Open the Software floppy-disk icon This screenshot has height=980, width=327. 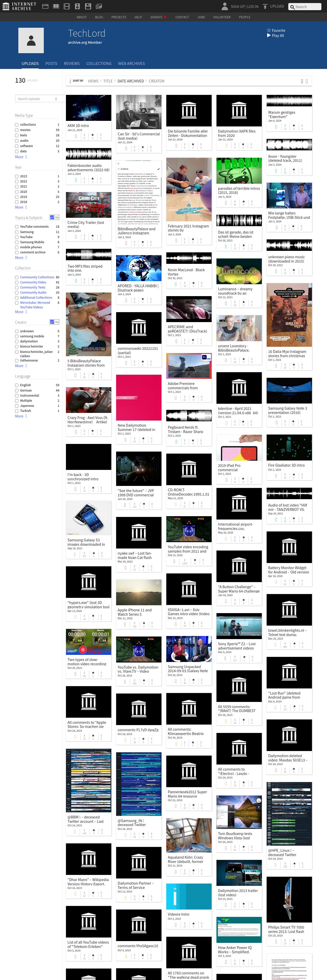pos(88,6)
